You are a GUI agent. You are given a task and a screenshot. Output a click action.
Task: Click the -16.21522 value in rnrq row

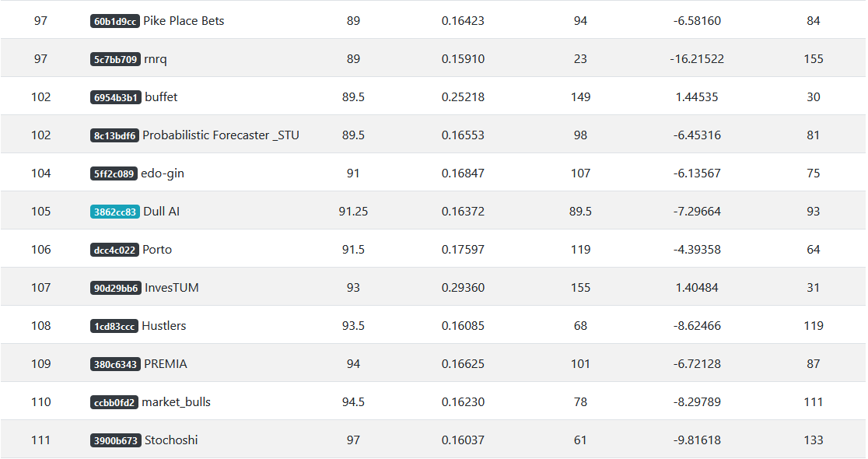tap(697, 59)
